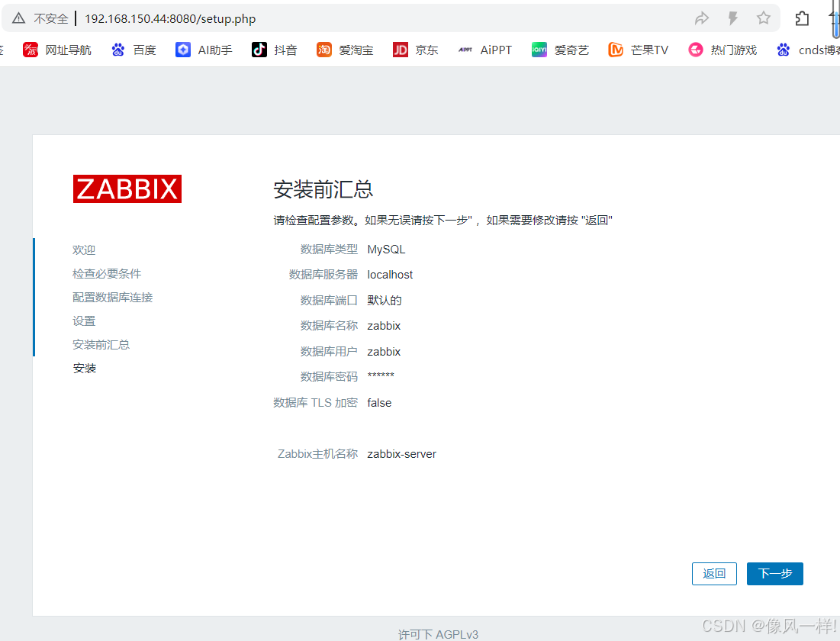Open the AI助手 bookmark
840x641 pixels.
[204, 50]
